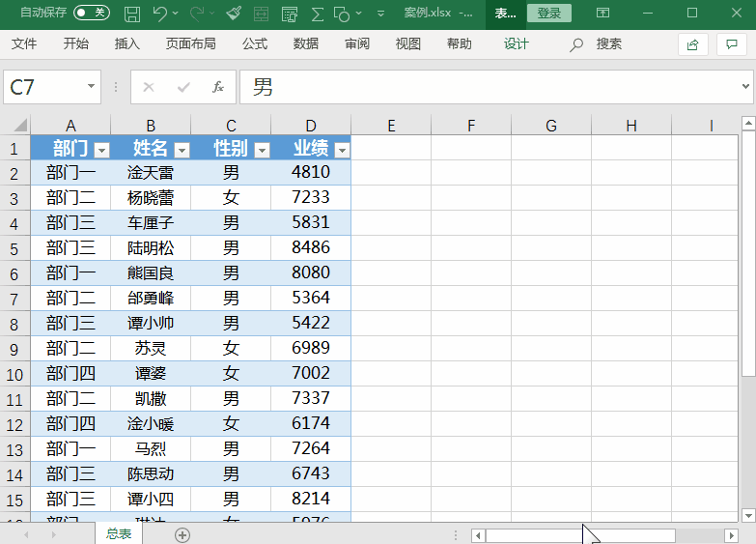This screenshot has width=756, height=544.
Task: Switch to the 帮助 tab
Action: click(460, 43)
